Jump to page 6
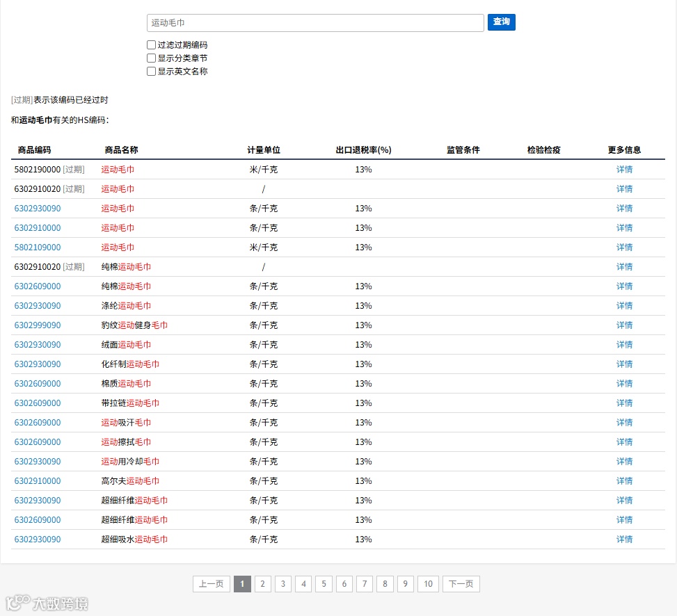This screenshot has height=616, width=677. [x=344, y=584]
